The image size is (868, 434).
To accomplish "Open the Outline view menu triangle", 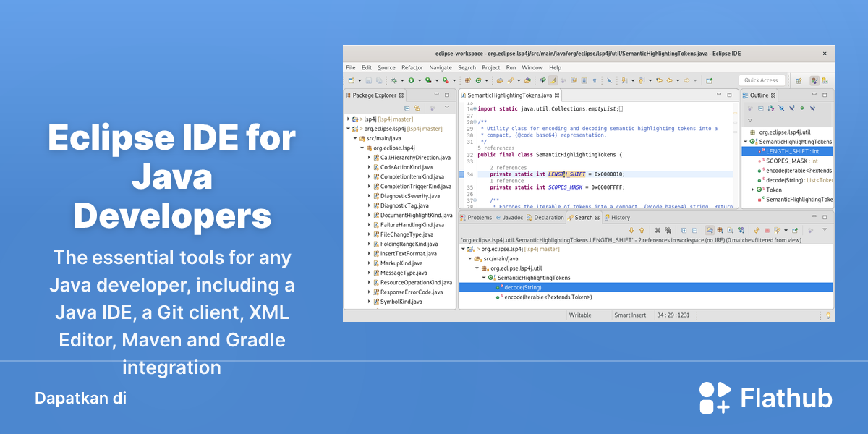I will pyautogui.click(x=750, y=120).
